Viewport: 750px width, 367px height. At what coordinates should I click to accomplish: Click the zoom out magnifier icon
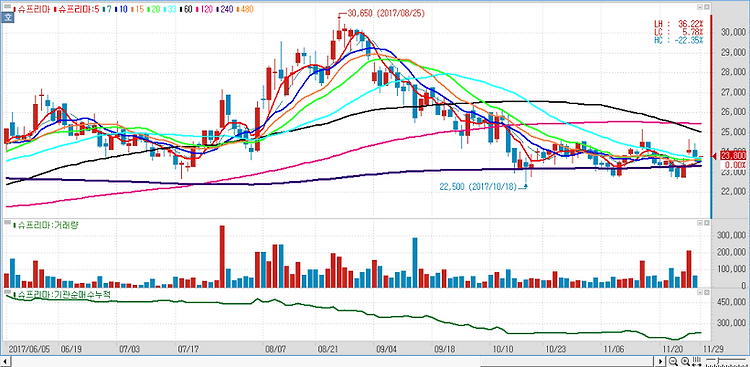tap(673, 361)
